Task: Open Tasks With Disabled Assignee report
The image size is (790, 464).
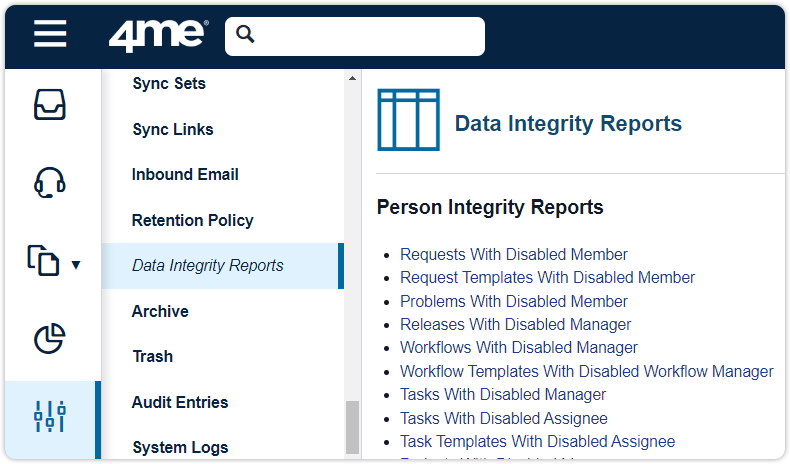Action: pos(504,418)
